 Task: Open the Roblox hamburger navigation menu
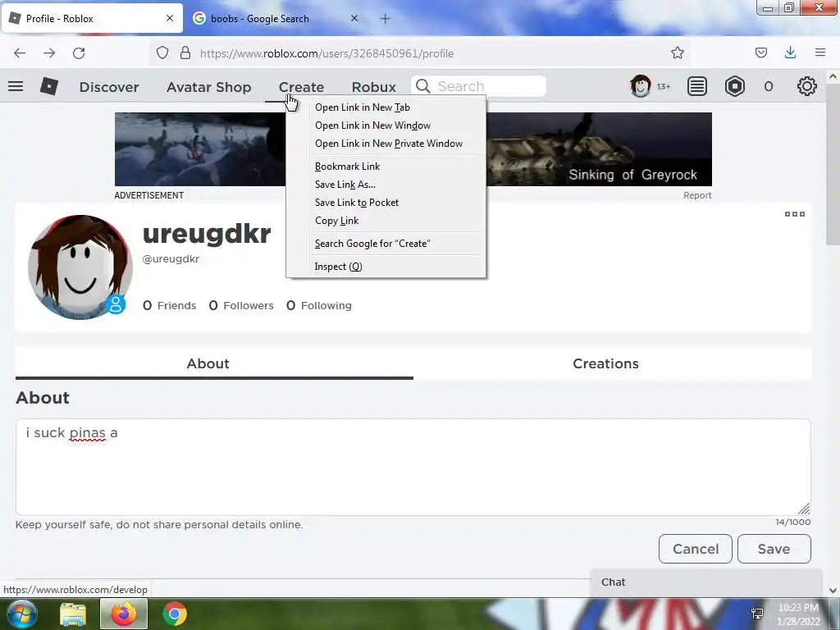[x=16, y=86]
